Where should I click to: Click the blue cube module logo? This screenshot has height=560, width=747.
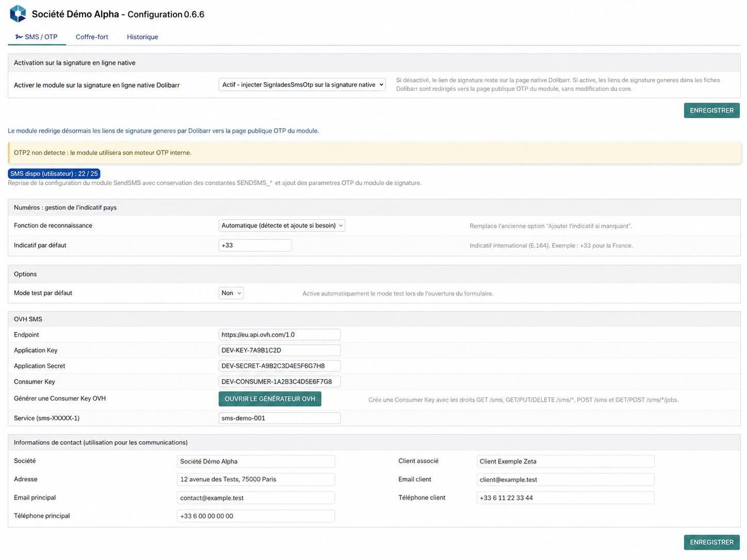point(18,14)
